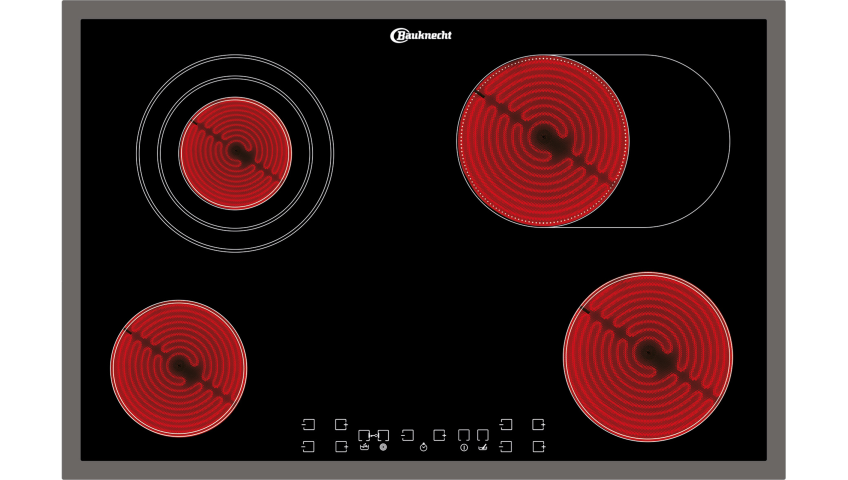The image size is (848, 480).
Task: Increase timer with center plus key
Action: tap(440, 435)
